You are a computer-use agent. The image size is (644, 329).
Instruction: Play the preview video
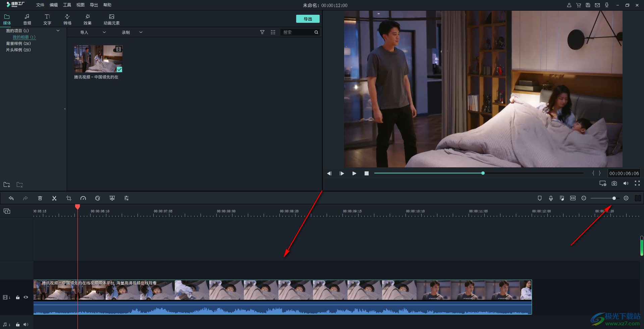click(354, 173)
